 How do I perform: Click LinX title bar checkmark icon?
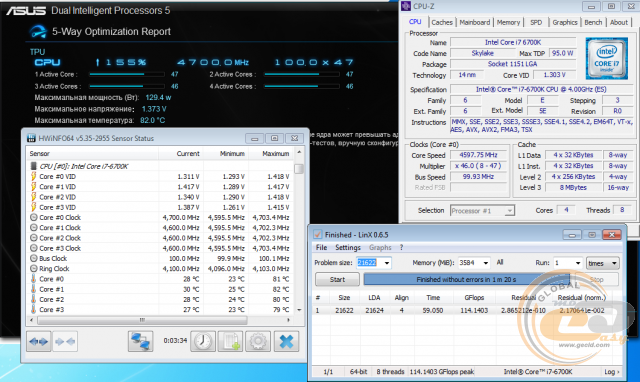click(317, 235)
